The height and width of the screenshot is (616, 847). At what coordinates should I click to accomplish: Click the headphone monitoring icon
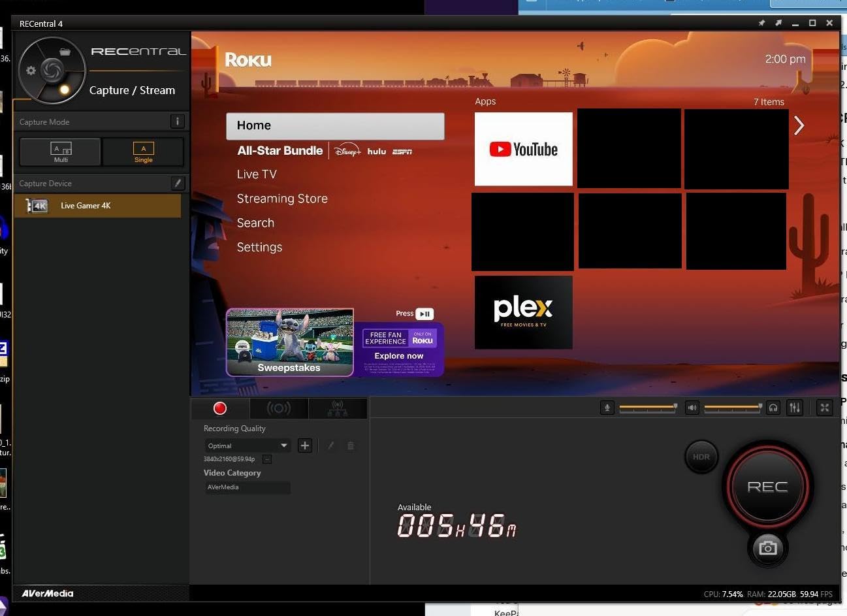click(x=773, y=408)
